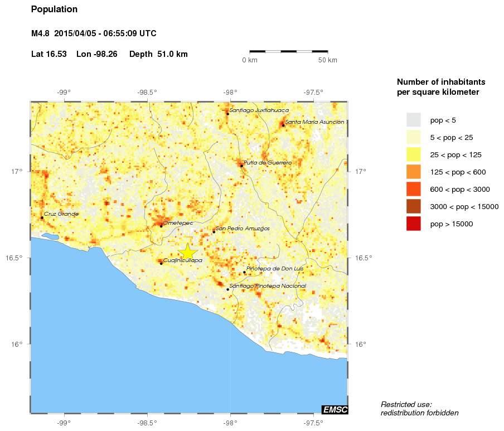Image resolution: width=504 pixels, height=431 pixels.
Task: Click the Cuajinicuilapa city label
Action: [182, 260]
